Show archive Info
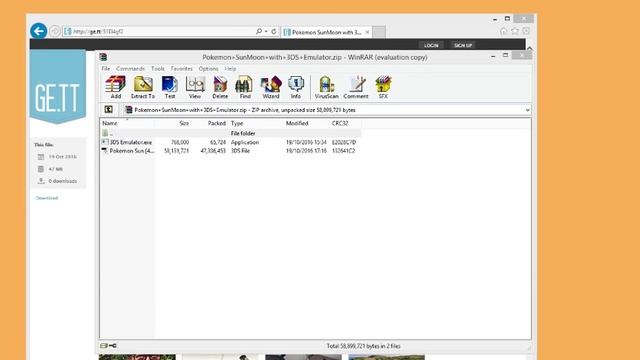Viewport: 640px width, 360px height. coord(296,87)
